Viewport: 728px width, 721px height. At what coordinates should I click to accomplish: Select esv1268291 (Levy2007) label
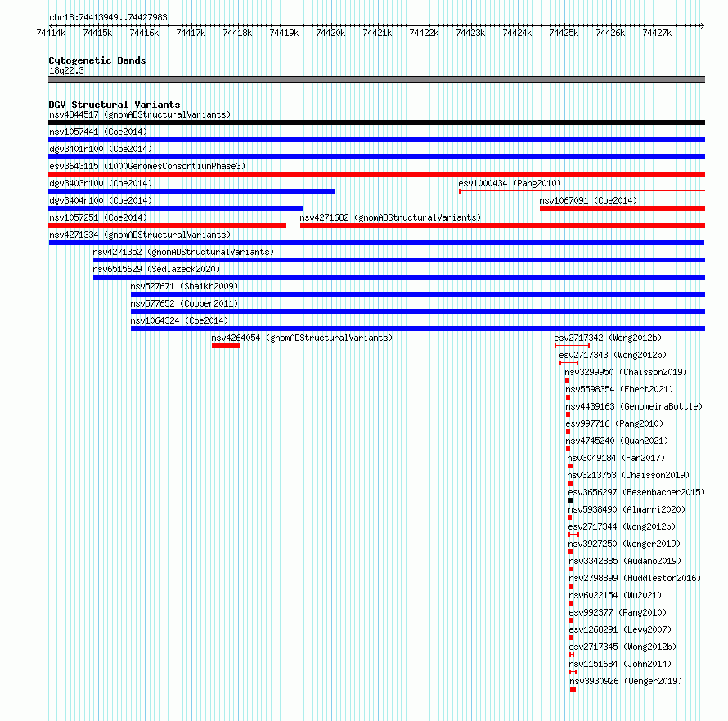coord(620,629)
